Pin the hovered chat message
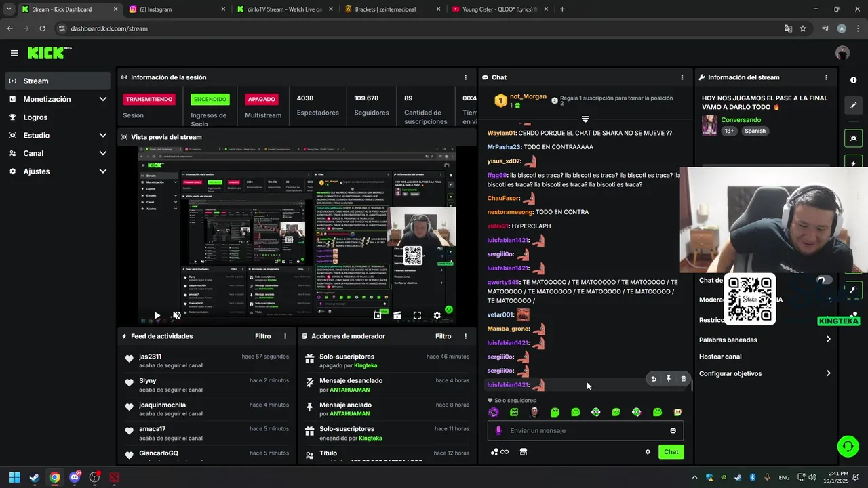This screenshot has width=868, height=488. 669,379
